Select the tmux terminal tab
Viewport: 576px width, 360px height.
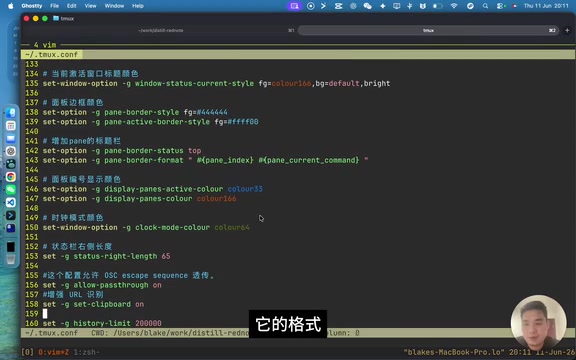(428, 30)
